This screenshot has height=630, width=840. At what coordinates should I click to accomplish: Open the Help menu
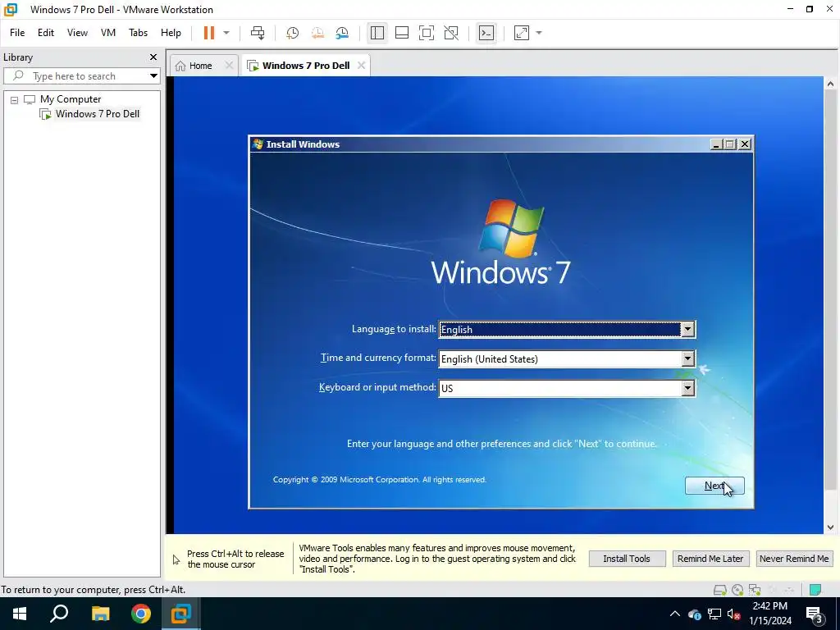click(x=171, y=33)
